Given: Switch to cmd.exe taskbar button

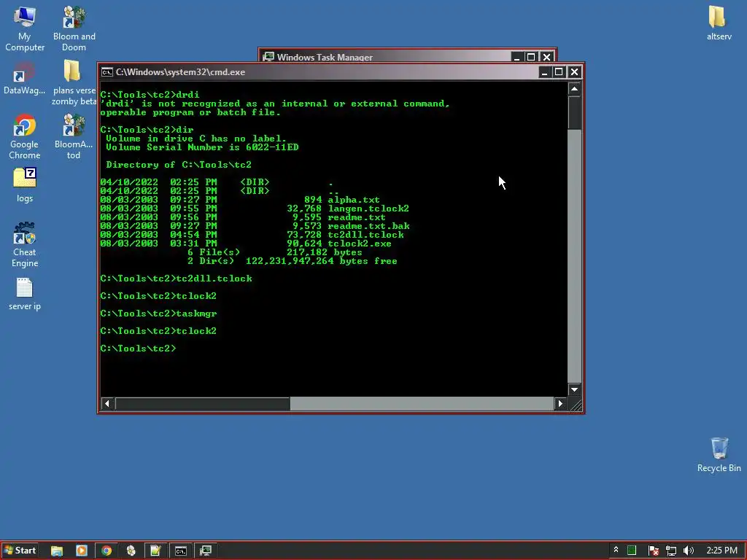Looking at the screenshot, I should 181,551.
